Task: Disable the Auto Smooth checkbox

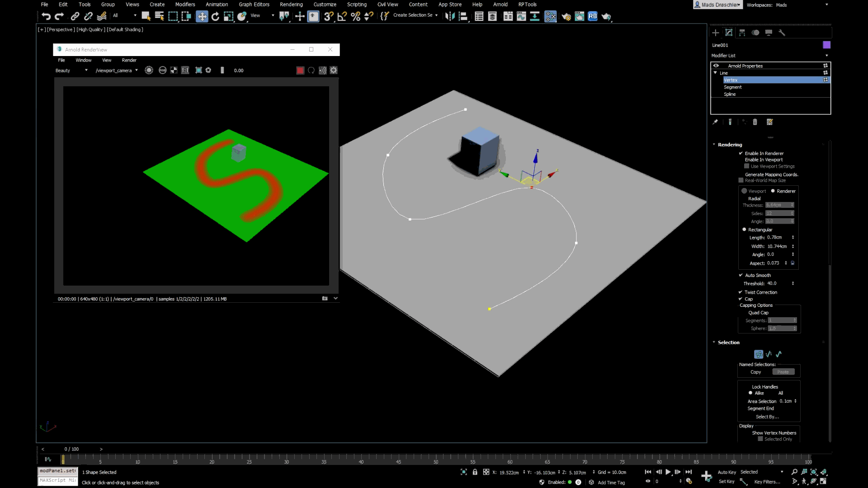Action: coord(740,275)
